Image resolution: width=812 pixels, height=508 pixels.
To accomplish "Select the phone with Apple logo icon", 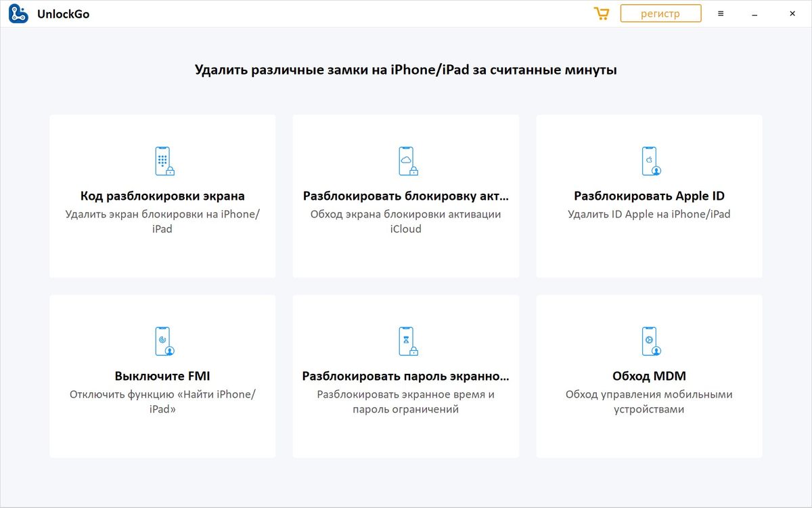I will point(649,160).
